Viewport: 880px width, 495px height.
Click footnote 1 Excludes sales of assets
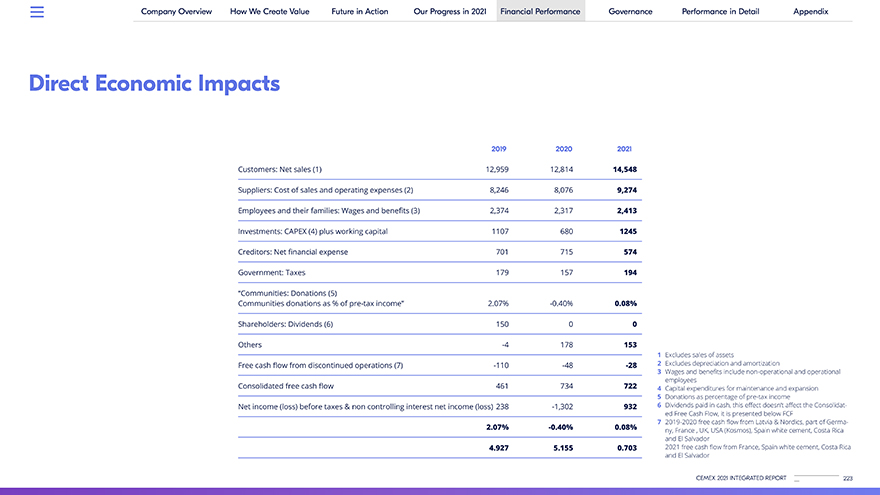[699, 355]
